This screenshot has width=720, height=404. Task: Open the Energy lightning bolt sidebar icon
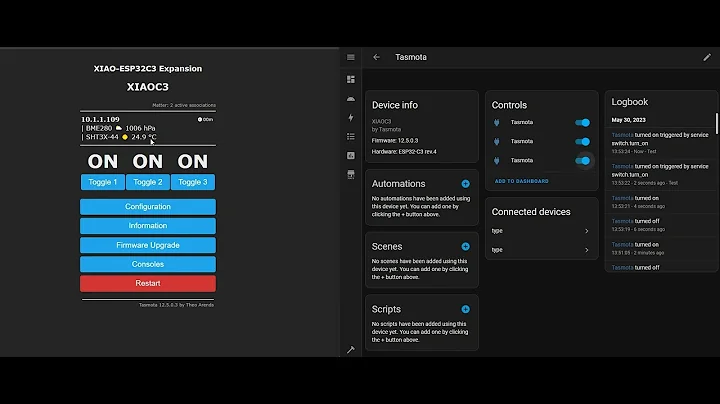(351, 118)
